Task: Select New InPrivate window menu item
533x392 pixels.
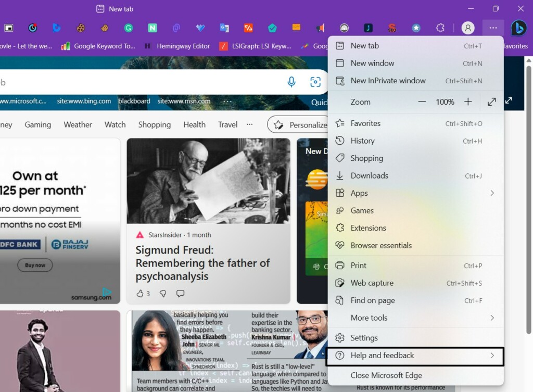Action: [x=388, y=81]
